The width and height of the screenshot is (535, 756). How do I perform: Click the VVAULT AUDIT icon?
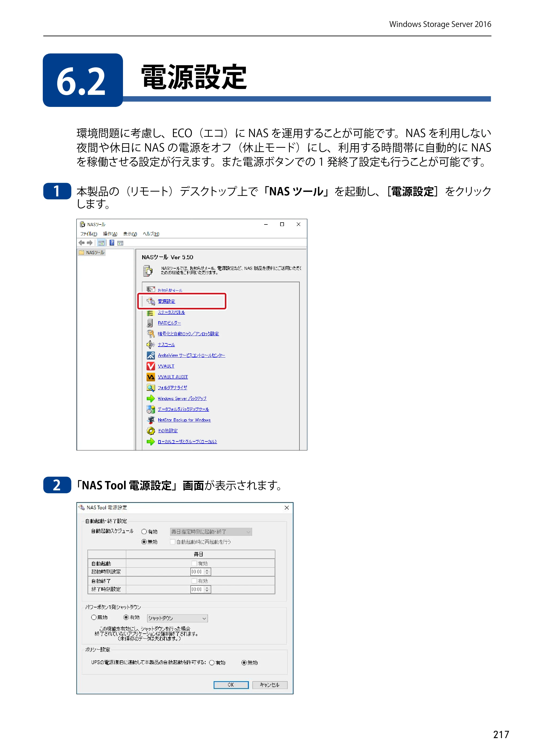[151, 377]
